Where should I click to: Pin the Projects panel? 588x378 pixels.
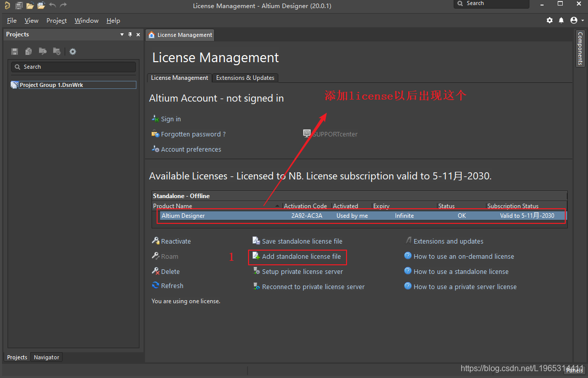[x=130, y=34]
